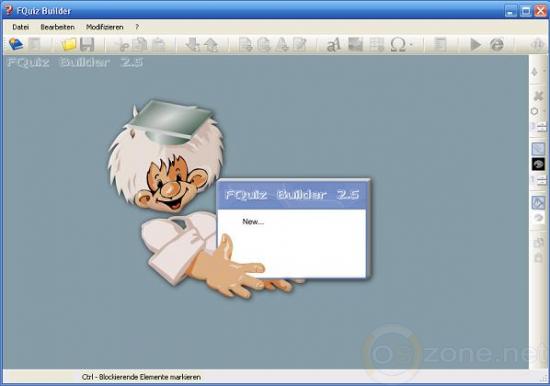Image resolution: width=550 pixels, height=386 pixels.
Task: Click the clipboard paste icon
Action: coord(158,45)
